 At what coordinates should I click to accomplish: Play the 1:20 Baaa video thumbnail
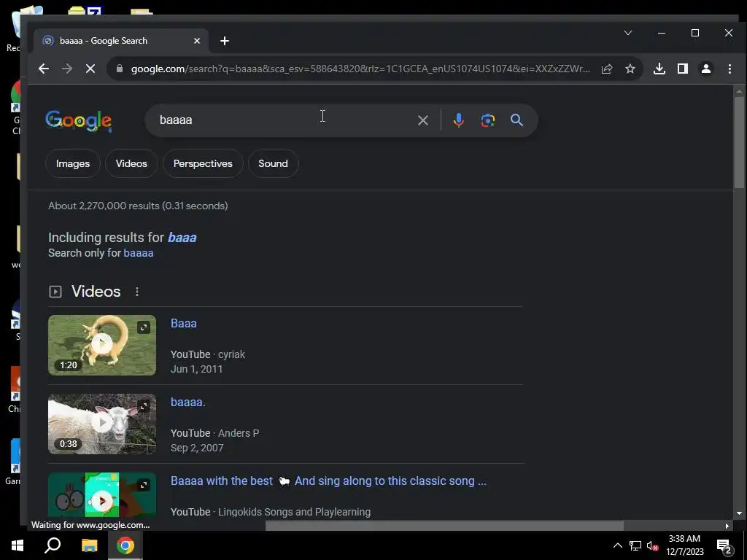click(102, 345)
